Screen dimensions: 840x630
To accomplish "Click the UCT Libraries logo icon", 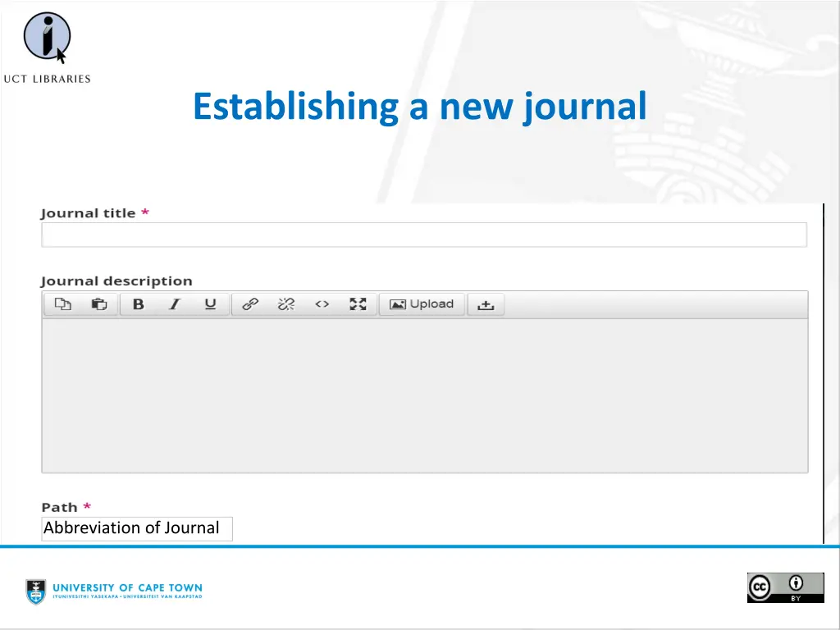I will (x=47, y=37).
